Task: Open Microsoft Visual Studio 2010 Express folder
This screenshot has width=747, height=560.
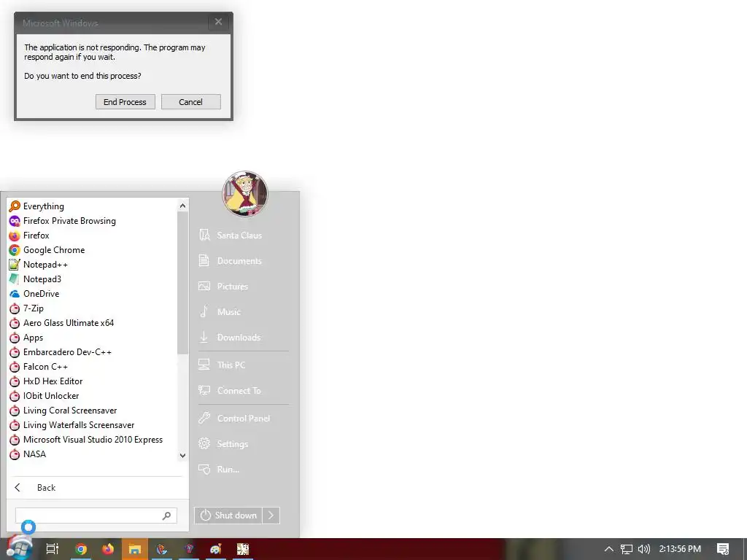Action: click(x=93, y=440)
